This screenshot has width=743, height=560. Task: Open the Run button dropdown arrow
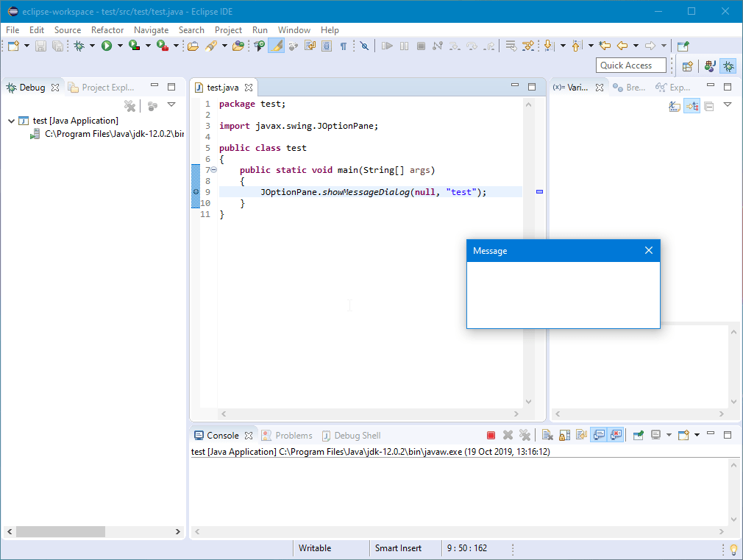[118, 46]
